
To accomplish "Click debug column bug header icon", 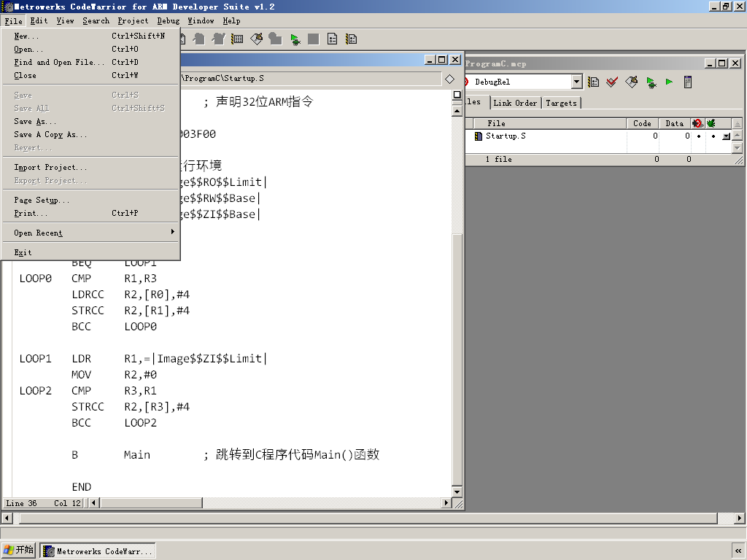I will point(711,123).
